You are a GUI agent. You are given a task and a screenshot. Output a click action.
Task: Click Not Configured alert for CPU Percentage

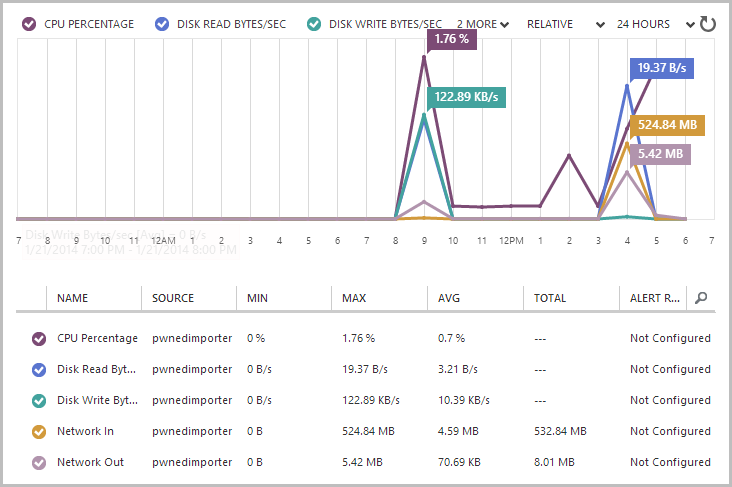(x=670, y=338)
